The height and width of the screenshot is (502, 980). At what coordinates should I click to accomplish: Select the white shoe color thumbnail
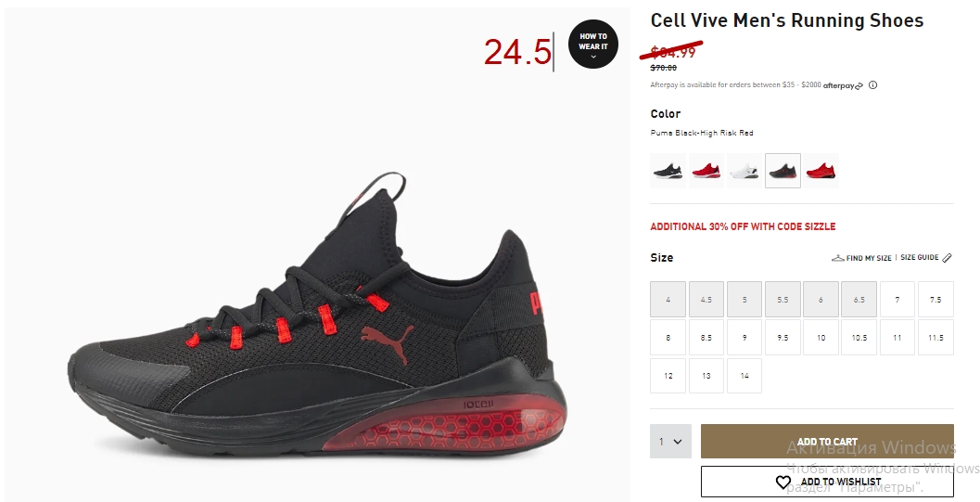coord(745,170)
